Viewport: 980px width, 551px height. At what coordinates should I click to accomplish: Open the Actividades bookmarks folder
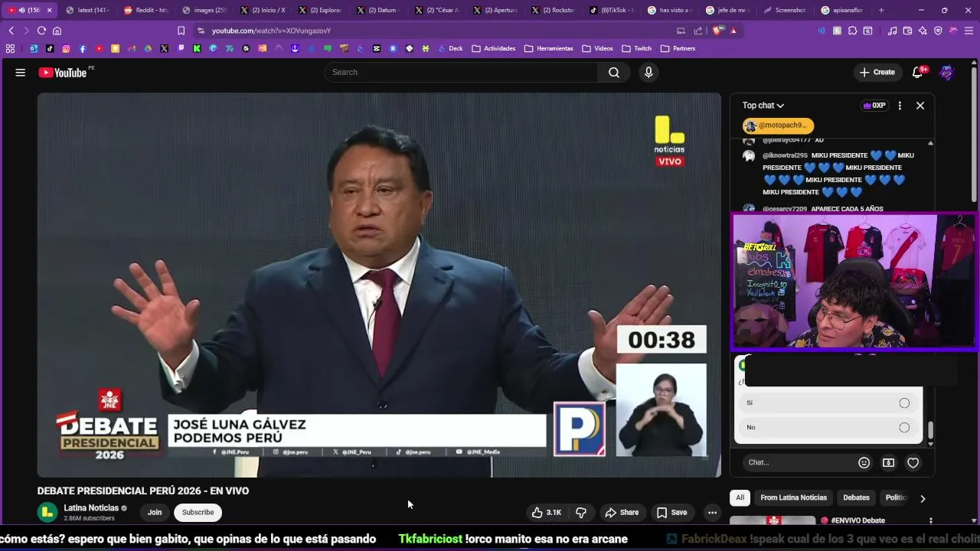coord(494,48)
